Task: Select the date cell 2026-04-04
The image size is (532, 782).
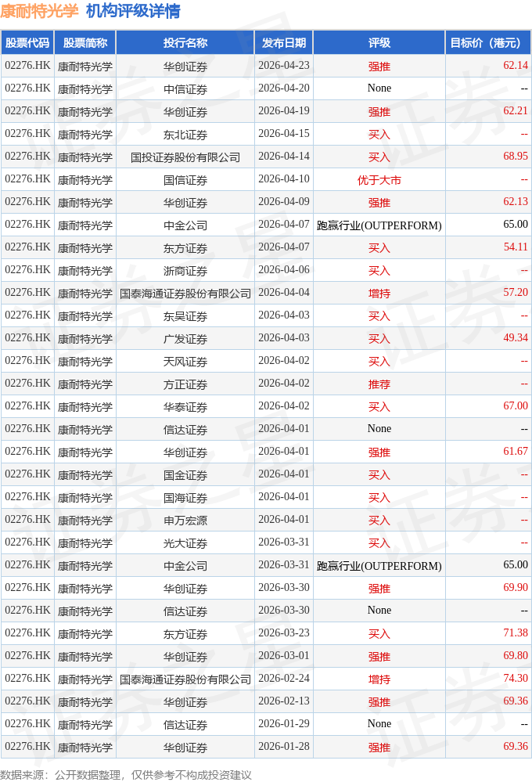Action: coord(284,292)
